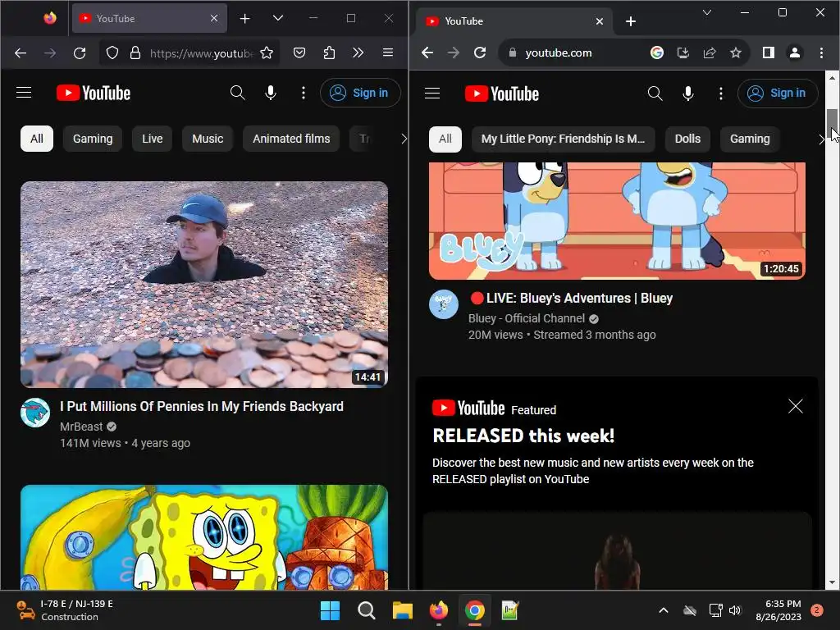The height and width of the screenshot is (630, 840).
Task: Open YouTube search in Chrome window
Action: pos(655,94)
